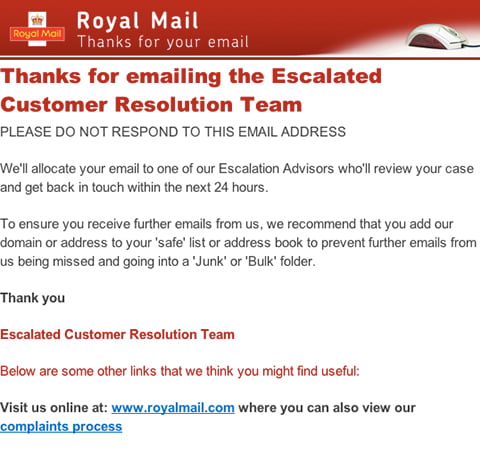Open the www.royalmail.com link
Image resolution: width=480 pixels, height=471 pixels.
click(x=173, y=408)
